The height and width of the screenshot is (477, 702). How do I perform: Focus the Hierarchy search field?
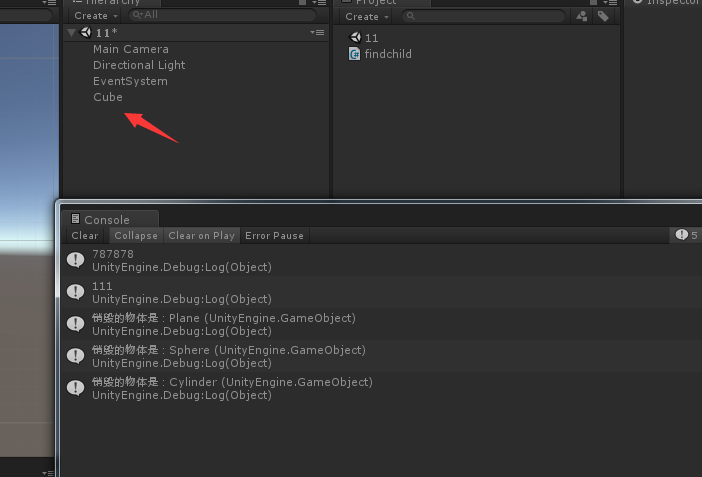(223, 15)
